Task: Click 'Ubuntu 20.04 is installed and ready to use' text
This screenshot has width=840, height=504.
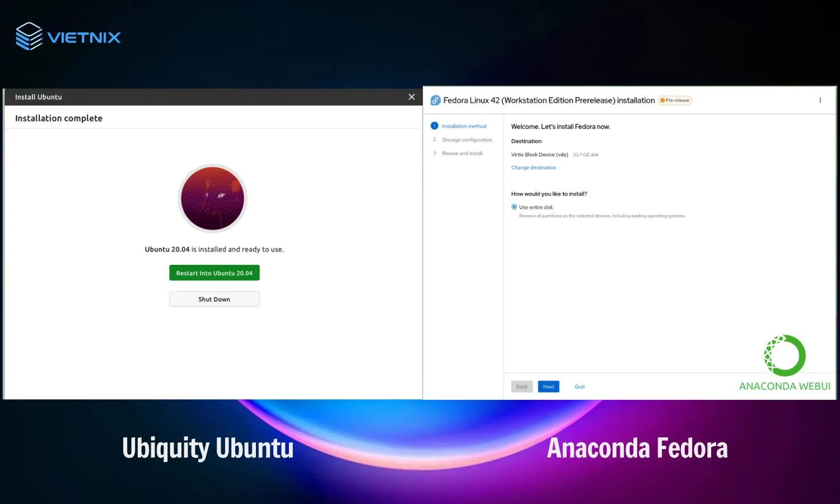Action: pos(214,249)
